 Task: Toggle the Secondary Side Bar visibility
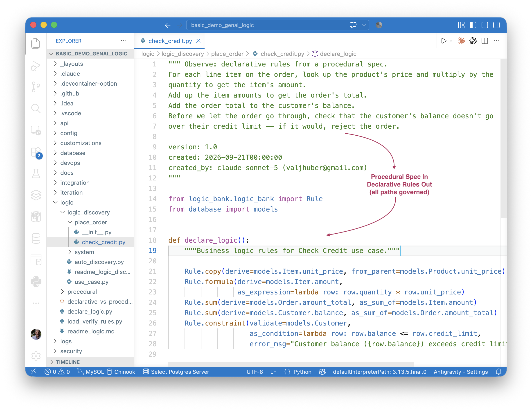point(496,25)
